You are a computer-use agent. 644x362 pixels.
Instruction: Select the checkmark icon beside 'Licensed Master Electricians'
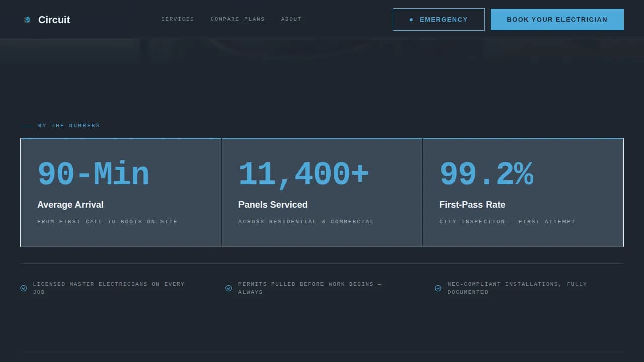pyautogui.click(x=23, y=288)
